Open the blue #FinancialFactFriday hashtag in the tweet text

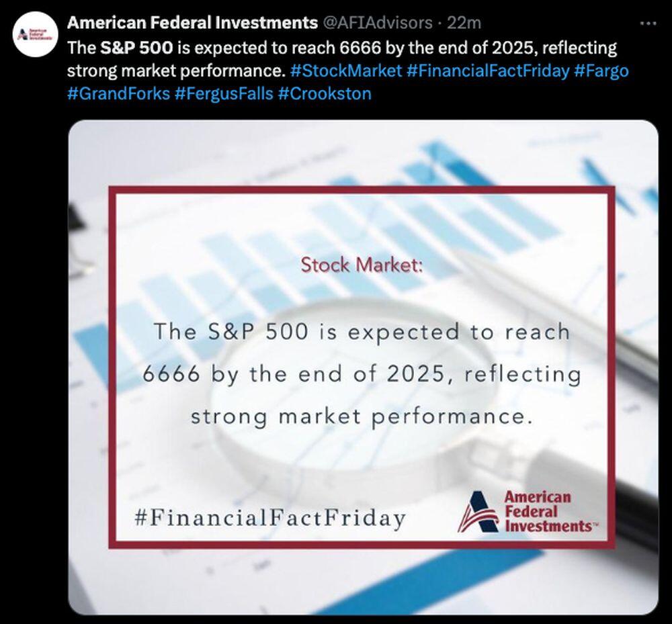pyautogui.click(x=488, y=71)
